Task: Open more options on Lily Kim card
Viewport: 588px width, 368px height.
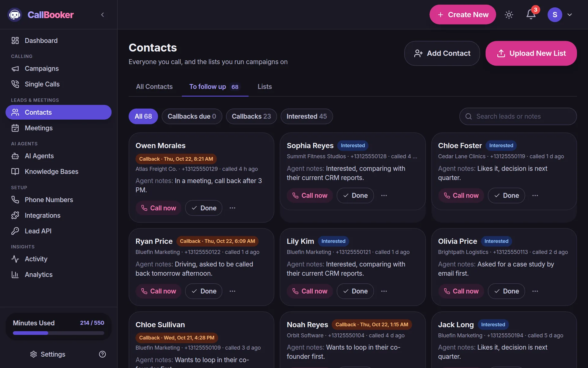Action: (x=384, y=291)
